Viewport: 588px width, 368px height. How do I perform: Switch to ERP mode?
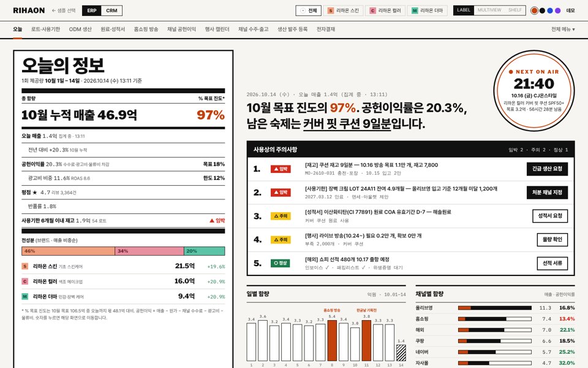pos(92,10)
